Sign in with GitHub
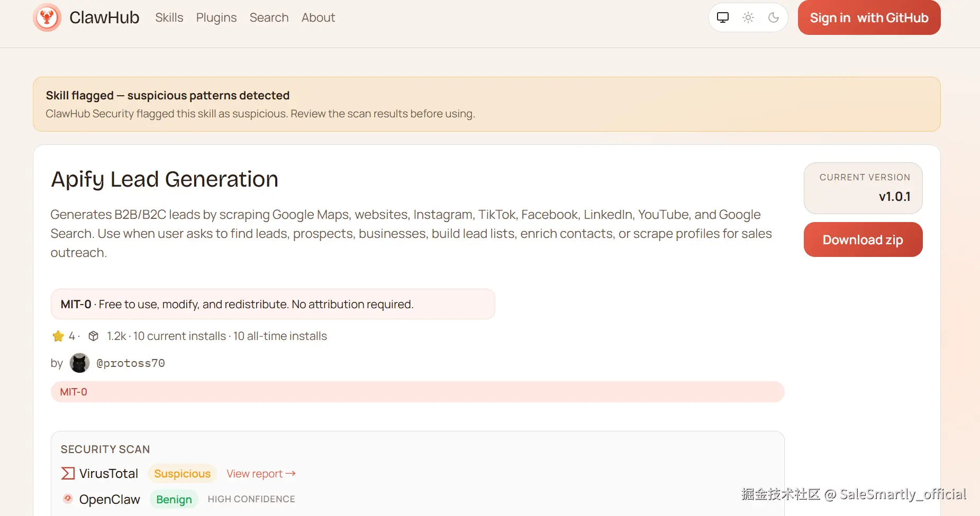 (x=869, y=17)
